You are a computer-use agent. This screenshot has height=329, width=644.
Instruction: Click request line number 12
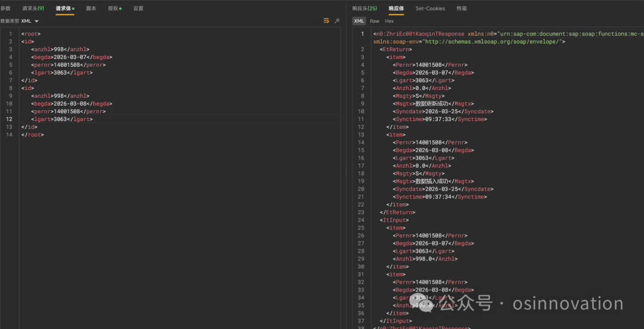click(x=10, y=119)
